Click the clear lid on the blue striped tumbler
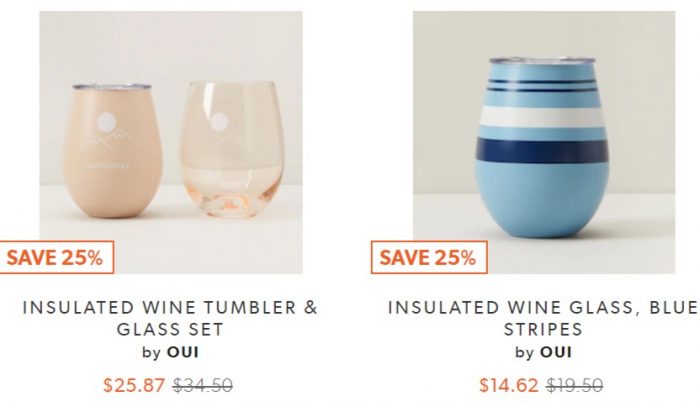Image resolution: width=700 pixels, height=402 pixels. pyautogui.click(x=543, y=60)
